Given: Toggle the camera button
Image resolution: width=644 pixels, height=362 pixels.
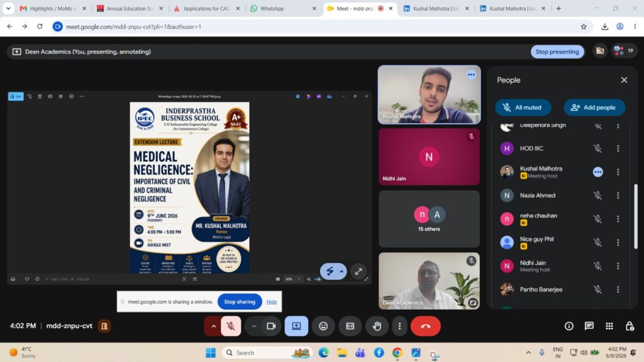Looking at the screenshot, I should point(271,326).
